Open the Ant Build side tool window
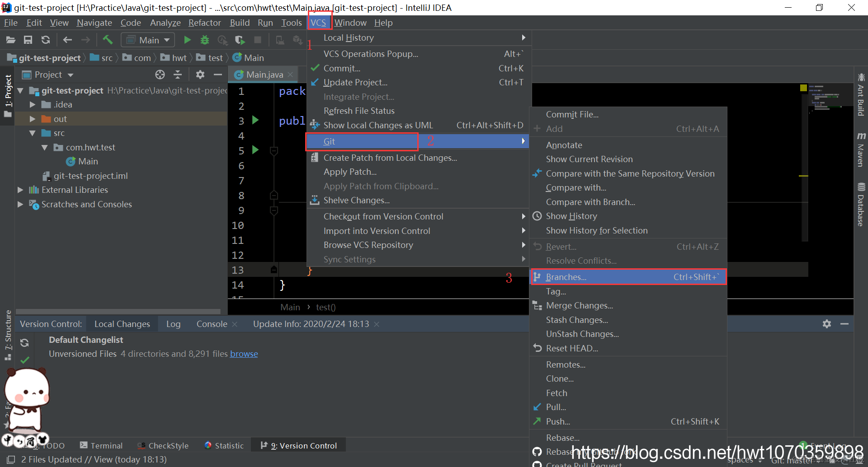This screenshot has height=467, width=868. pyautogui.click(x=861, y=94)
